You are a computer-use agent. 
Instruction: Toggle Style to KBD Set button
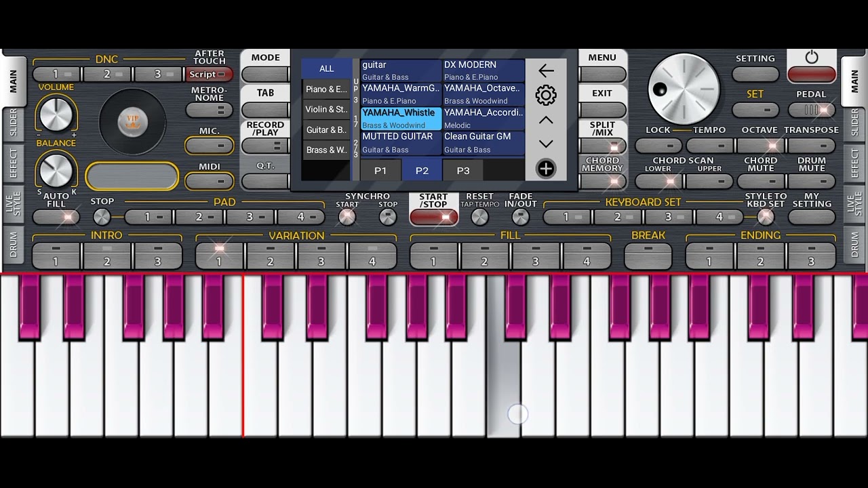(x=766, y=217)
